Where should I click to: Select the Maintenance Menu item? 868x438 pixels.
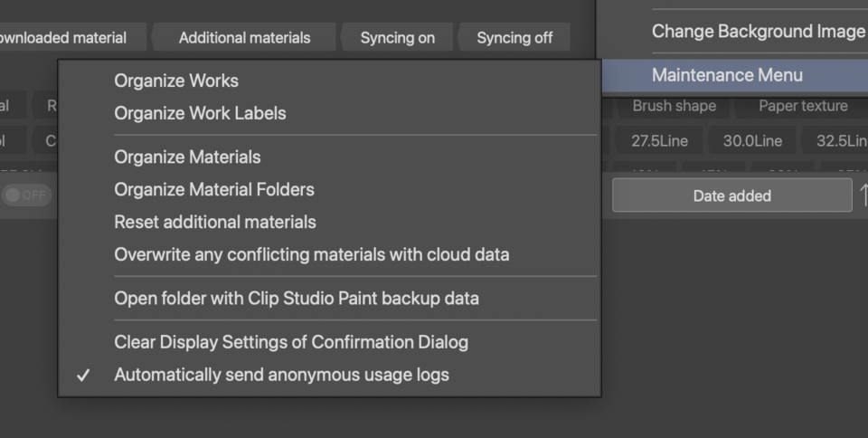click(x=734, y=75)
